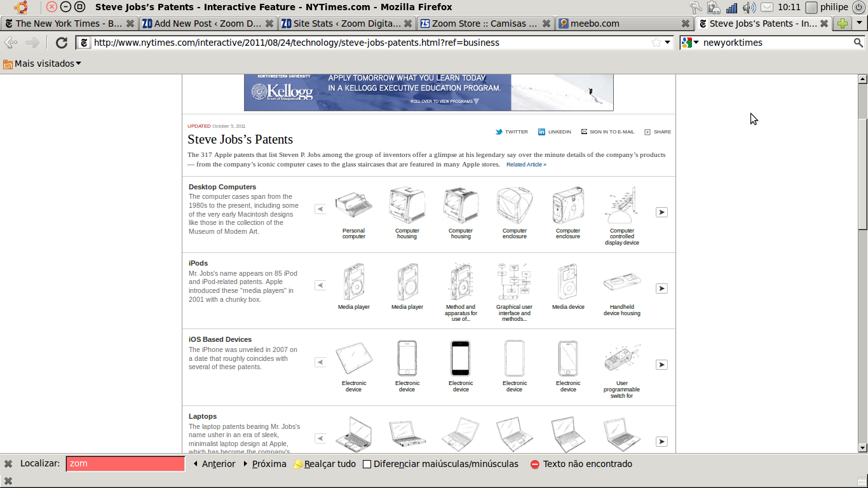Click the Twitter share icon
Viewport: 868px width, 488px height.
click(499, 132)
